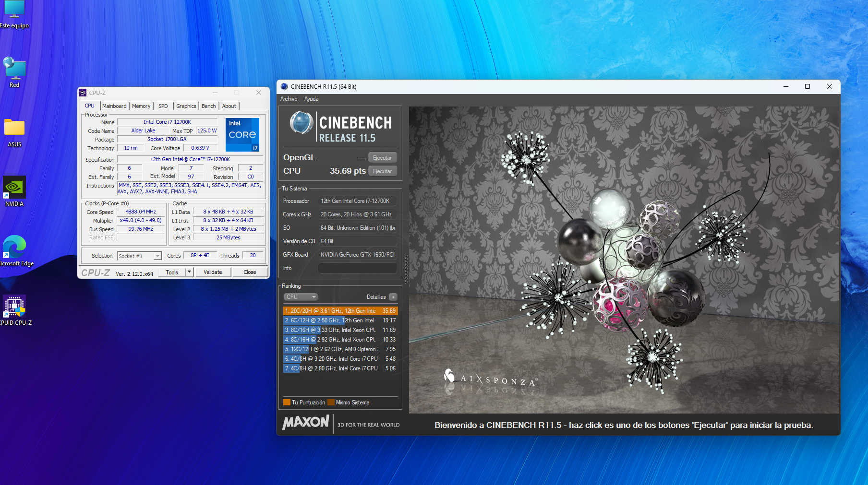The height and width of the screenshot is (485, 868).
Task: Switch to the Mainboard tab in CPU-Z
Action: [x=114, y=106]
